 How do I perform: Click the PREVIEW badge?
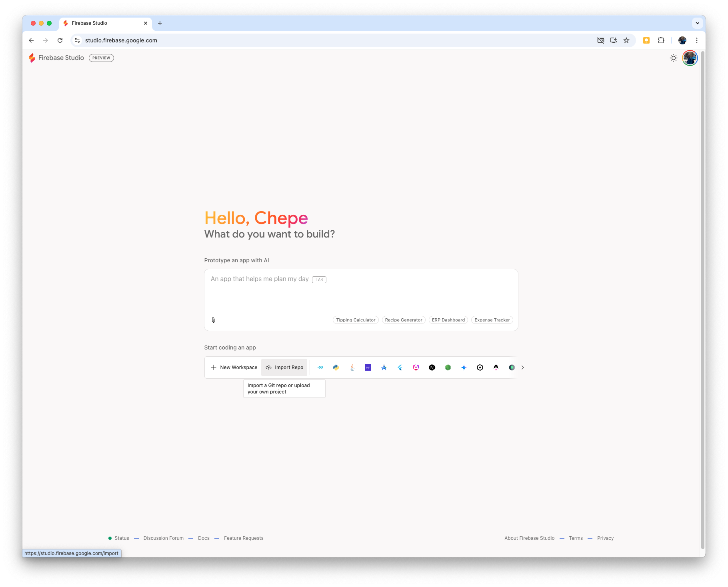point(101,58)
